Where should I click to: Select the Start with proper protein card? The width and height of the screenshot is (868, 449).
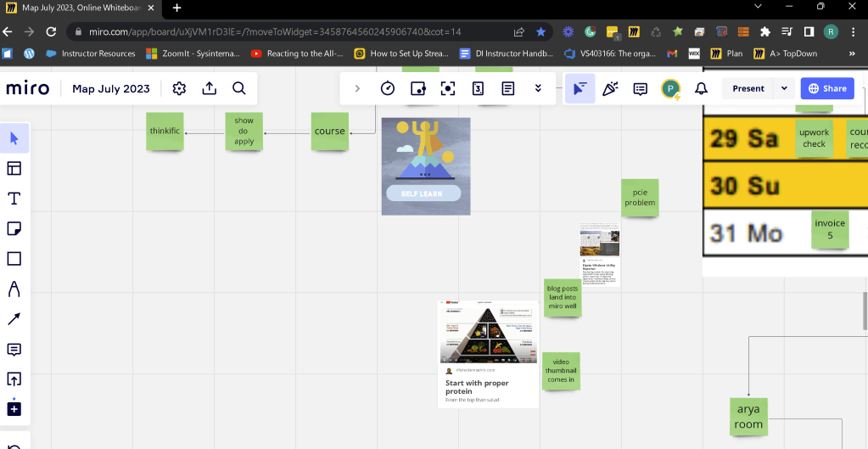(488, 354)
